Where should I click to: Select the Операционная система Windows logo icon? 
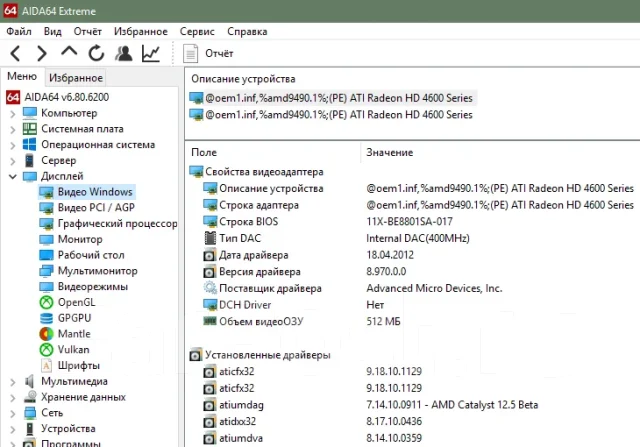click(30, 145)
